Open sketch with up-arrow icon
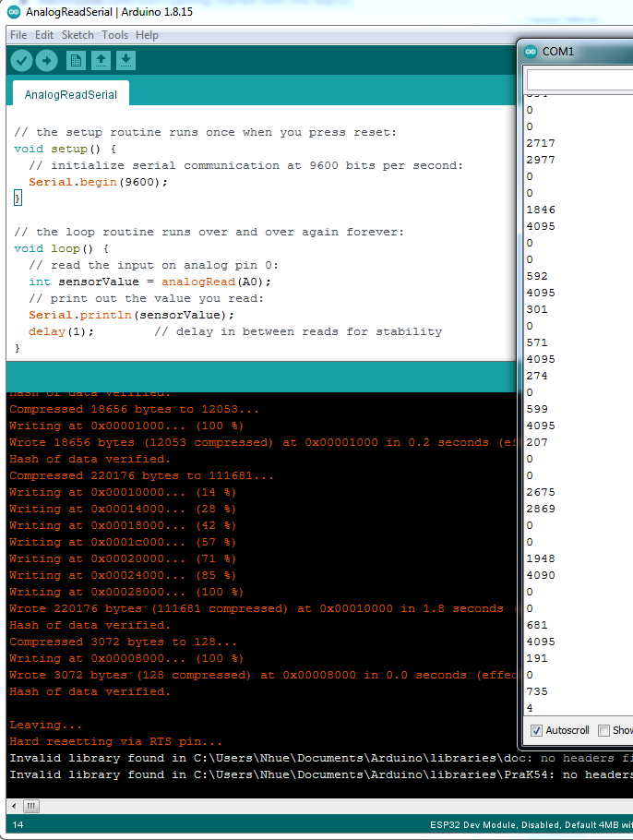The width and height of the screenshot is (633, 840). (x=101, y=61)
